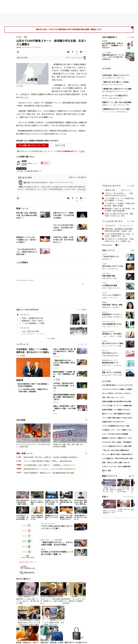Viewport: 138px width, 644px height.
Task: Open the Think キャンパス logo link
Action: pyautogui.click(x=27, y=567)
